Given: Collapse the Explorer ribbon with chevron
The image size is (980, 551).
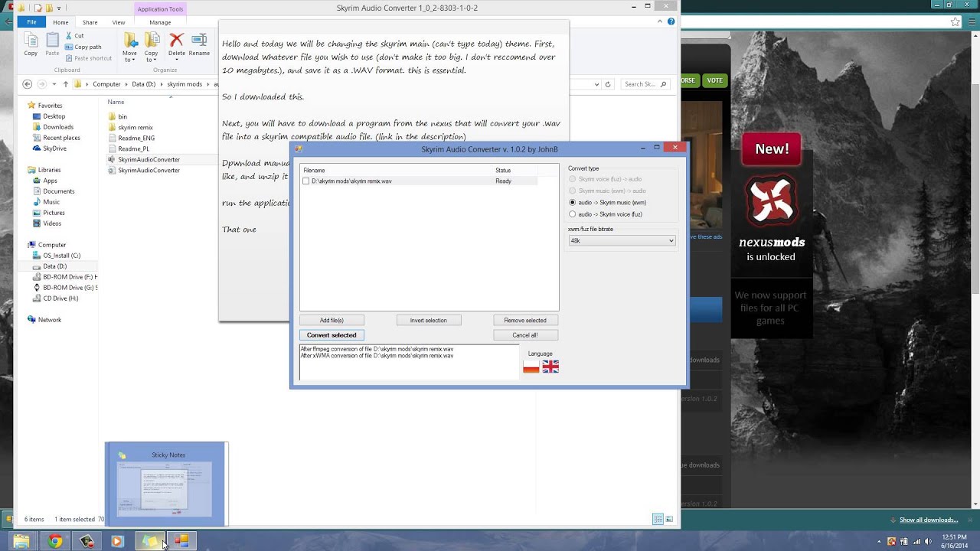Looking at the screenshot, I should pos(661,22).
